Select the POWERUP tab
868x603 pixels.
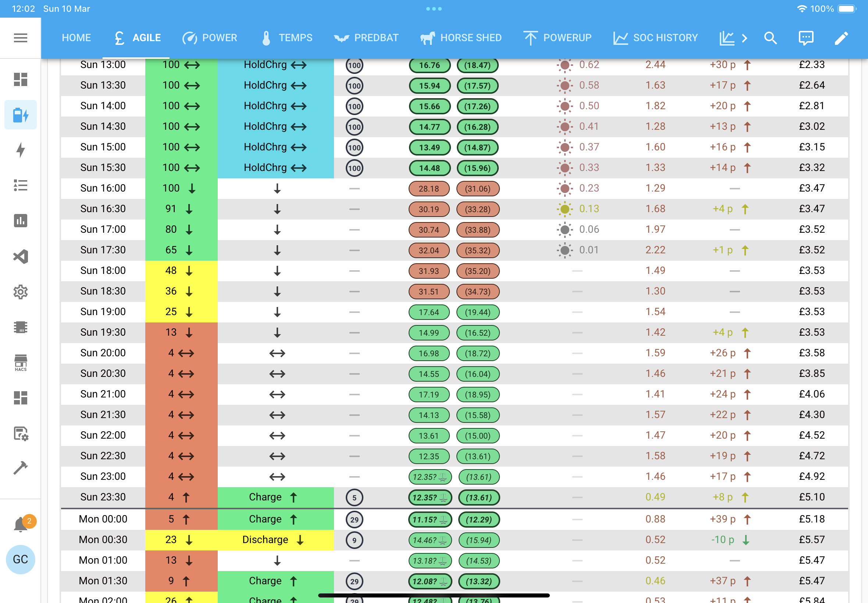coord(557,38)
